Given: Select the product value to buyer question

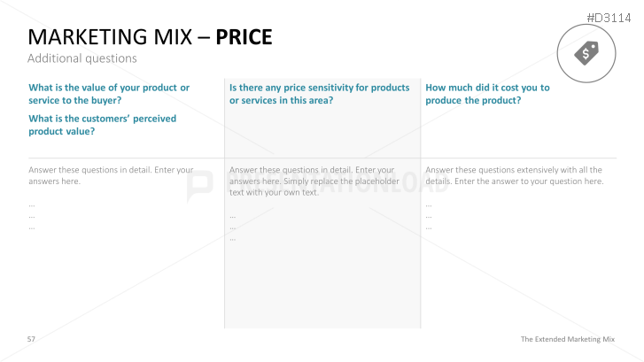Looking at the screenshot, I should tap(109, 94).
